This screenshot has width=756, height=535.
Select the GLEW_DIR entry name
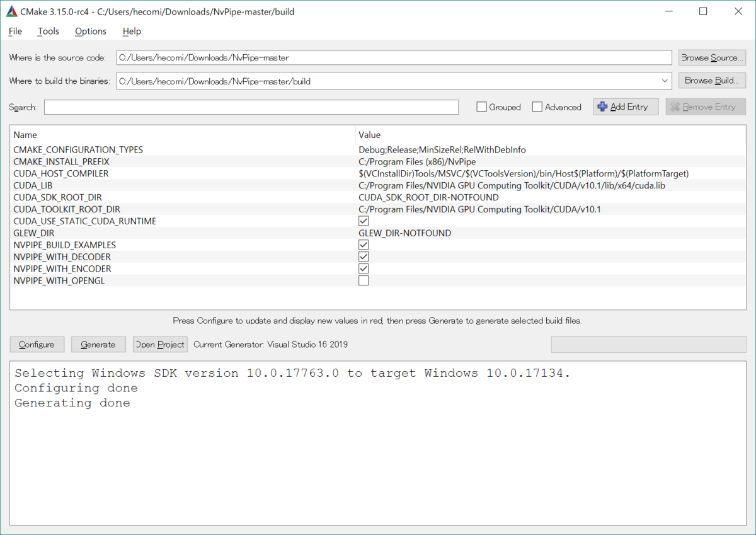click(x=34, y=233)
